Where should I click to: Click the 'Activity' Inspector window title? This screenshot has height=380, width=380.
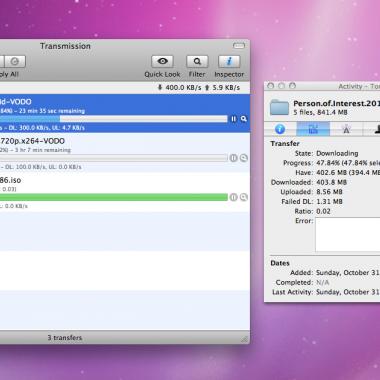click(x=350, y=87)
